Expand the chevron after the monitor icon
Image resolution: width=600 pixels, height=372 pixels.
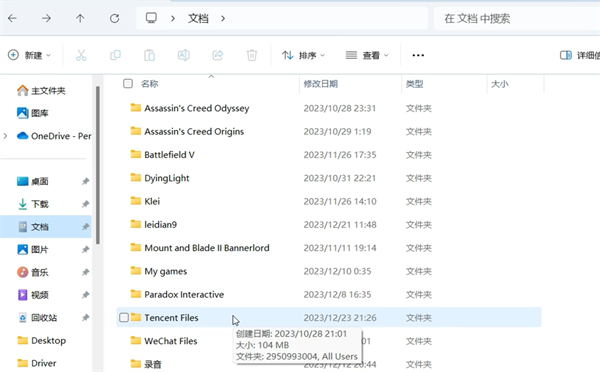point(173,18)
